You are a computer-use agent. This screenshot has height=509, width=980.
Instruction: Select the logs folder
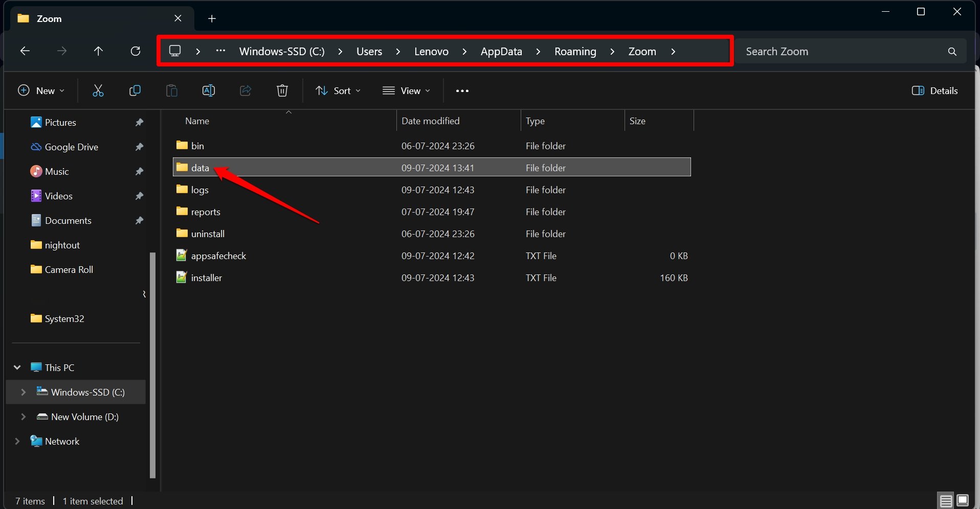point(432,190)
